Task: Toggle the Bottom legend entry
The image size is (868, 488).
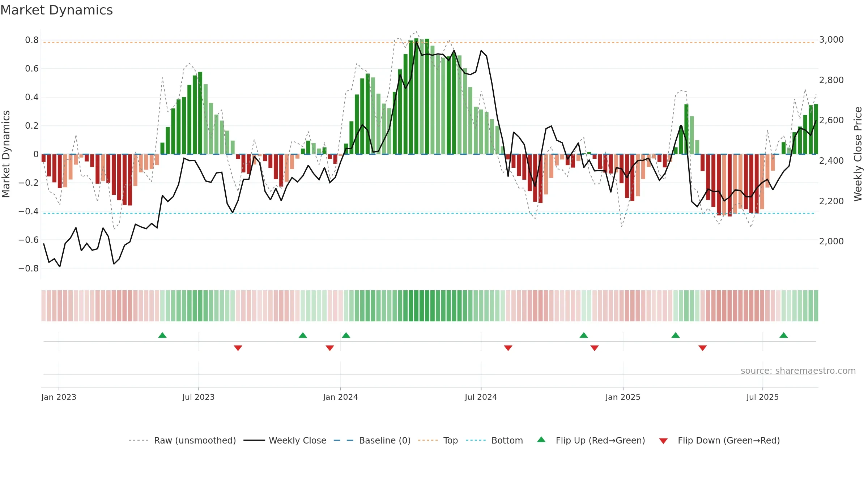Action: click(494, 440)
